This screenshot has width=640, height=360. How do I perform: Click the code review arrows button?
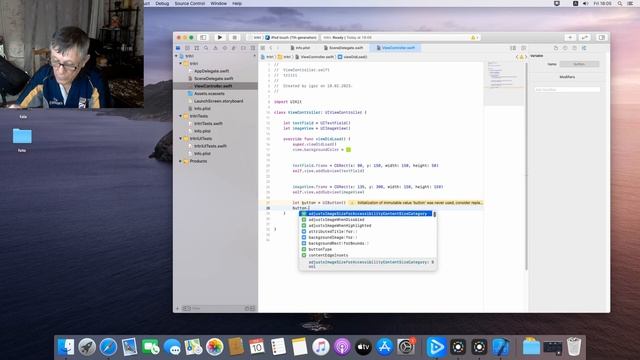(x=584, y=38)
